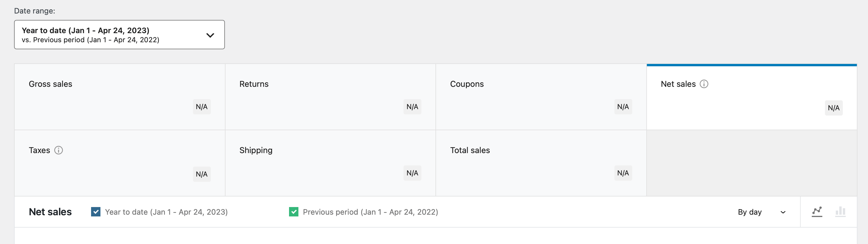Switch to bar chart view
868x244 pixels.
click(x=840, y=212)
